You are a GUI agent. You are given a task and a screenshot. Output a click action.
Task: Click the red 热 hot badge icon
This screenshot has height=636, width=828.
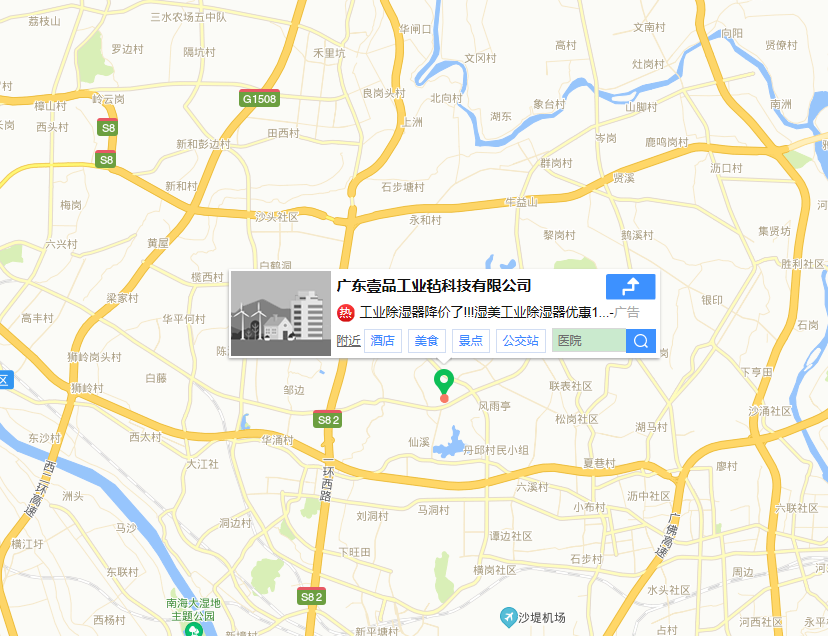(346, 313)
